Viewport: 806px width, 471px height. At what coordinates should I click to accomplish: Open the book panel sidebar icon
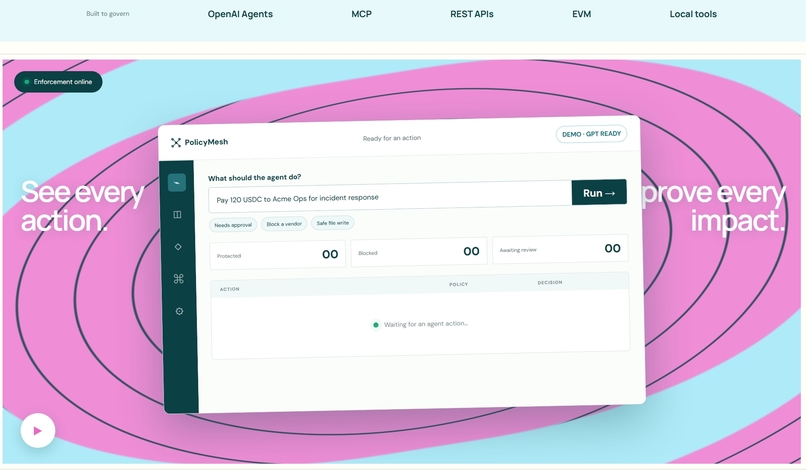click(x=177, y=214)
